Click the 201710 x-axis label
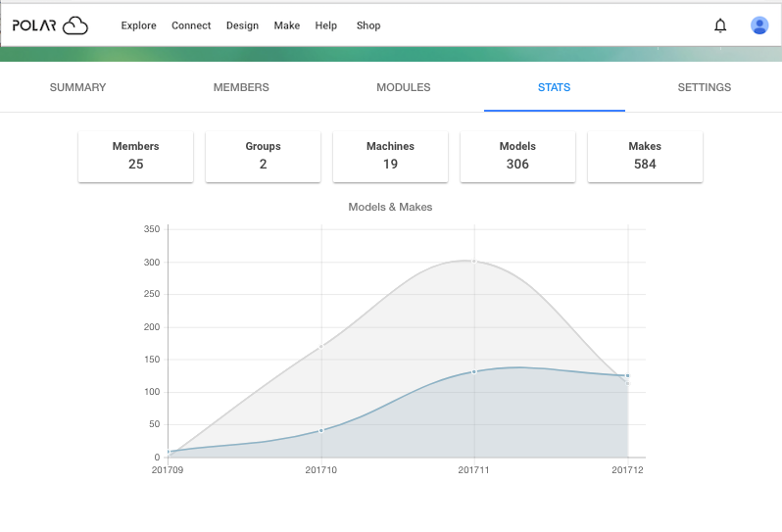 coord(321,469)
